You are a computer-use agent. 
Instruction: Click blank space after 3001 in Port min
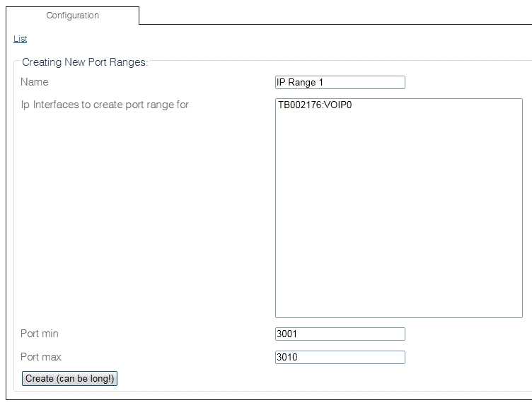pyautogui.click(x=361, y=334)
